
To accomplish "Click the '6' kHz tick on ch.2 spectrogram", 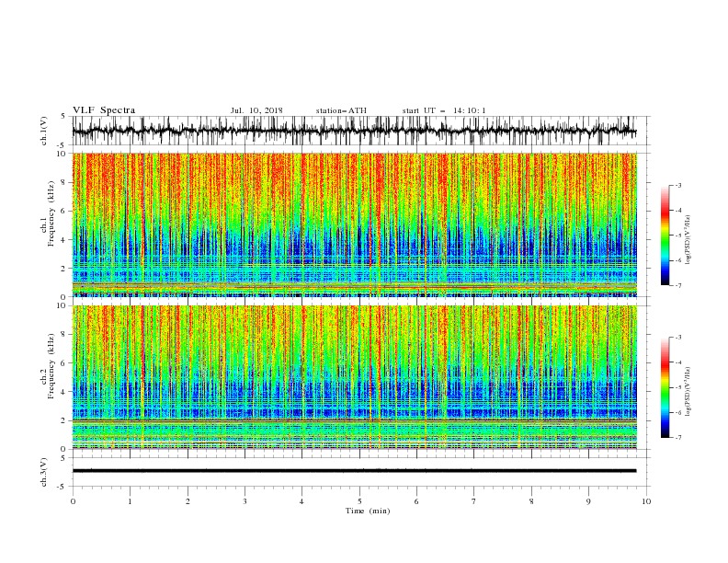I will point(65,363).
